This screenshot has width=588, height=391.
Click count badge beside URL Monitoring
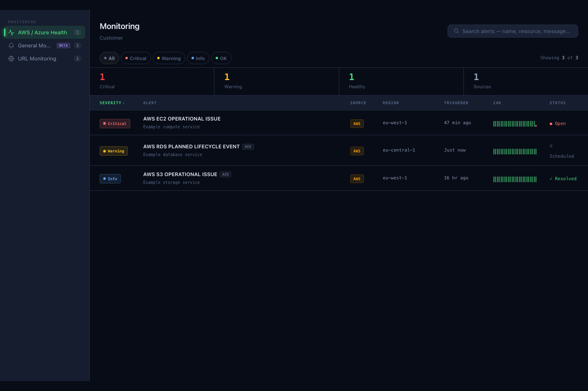(78, 59)
